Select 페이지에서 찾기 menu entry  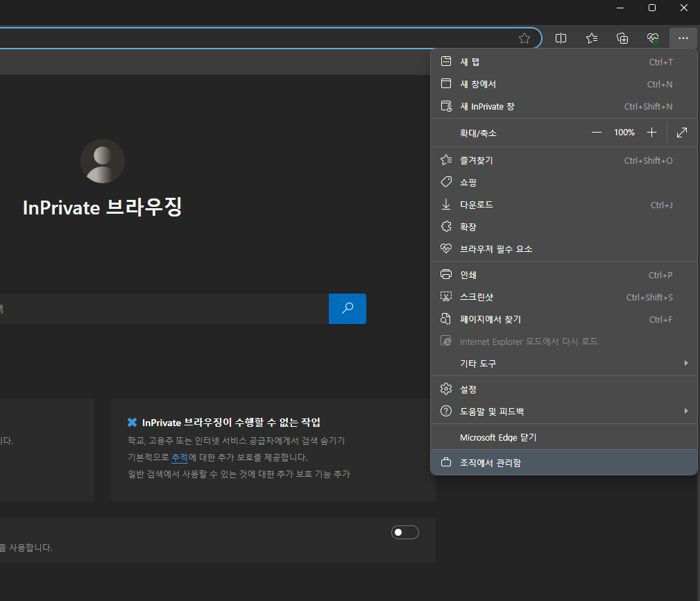pyautogui.click(x=563, y=319)
